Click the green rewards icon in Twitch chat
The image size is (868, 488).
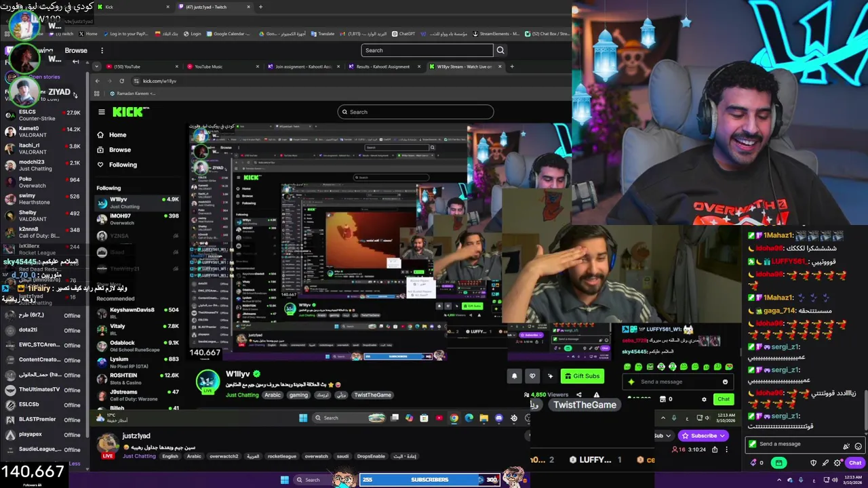coord(778,463)
